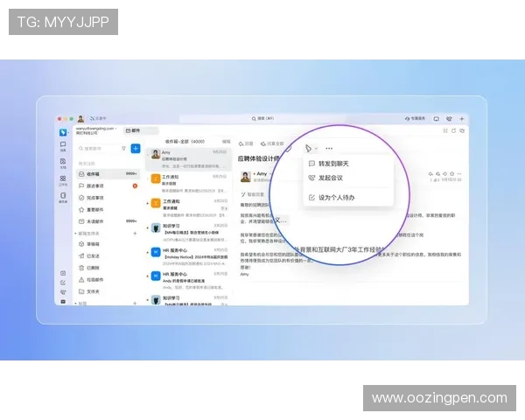The width and height of the screenshot is (525, 420).
Task: Click the three-dot more icon in the sender row
Action: (x=459, y=173)
